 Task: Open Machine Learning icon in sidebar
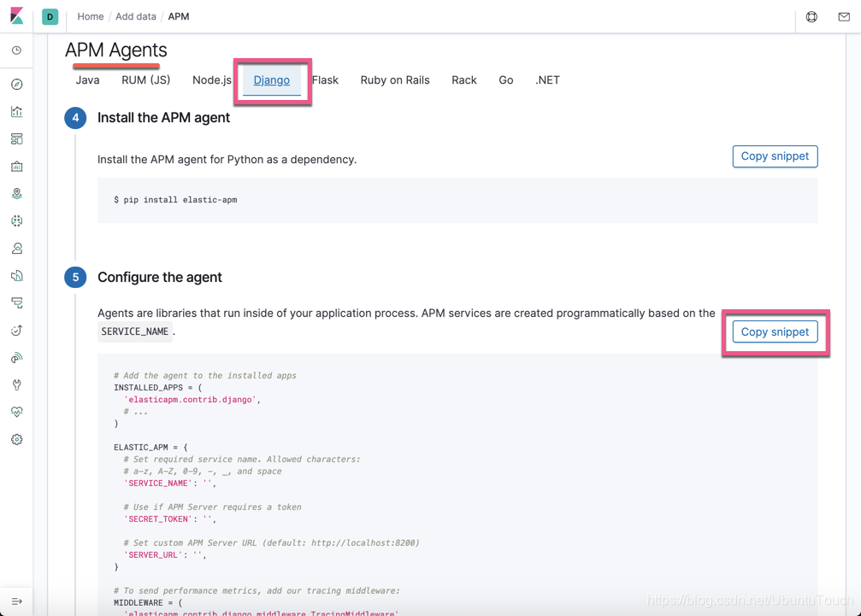pos(17,221)
